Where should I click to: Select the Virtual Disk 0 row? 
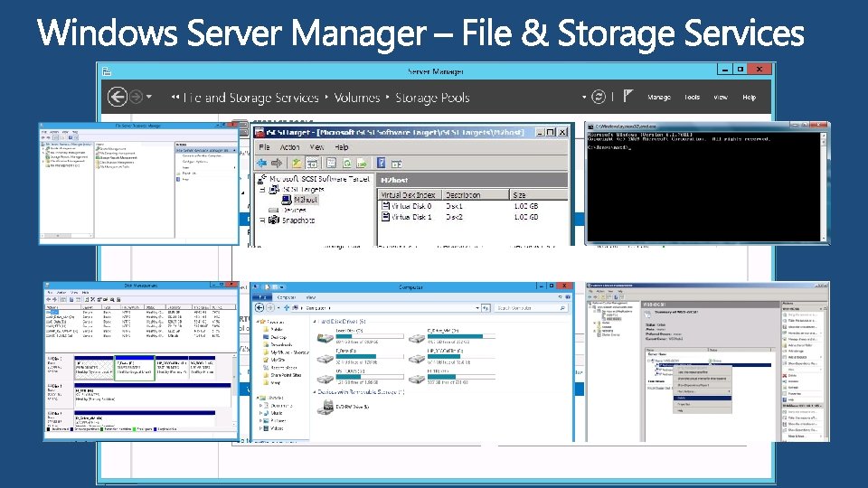coord(474,206)
